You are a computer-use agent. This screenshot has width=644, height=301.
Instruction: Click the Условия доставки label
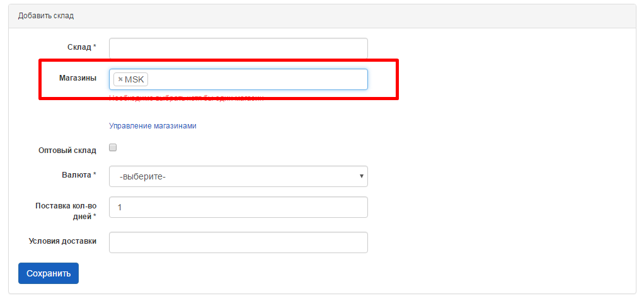click(x=62, y=241)
